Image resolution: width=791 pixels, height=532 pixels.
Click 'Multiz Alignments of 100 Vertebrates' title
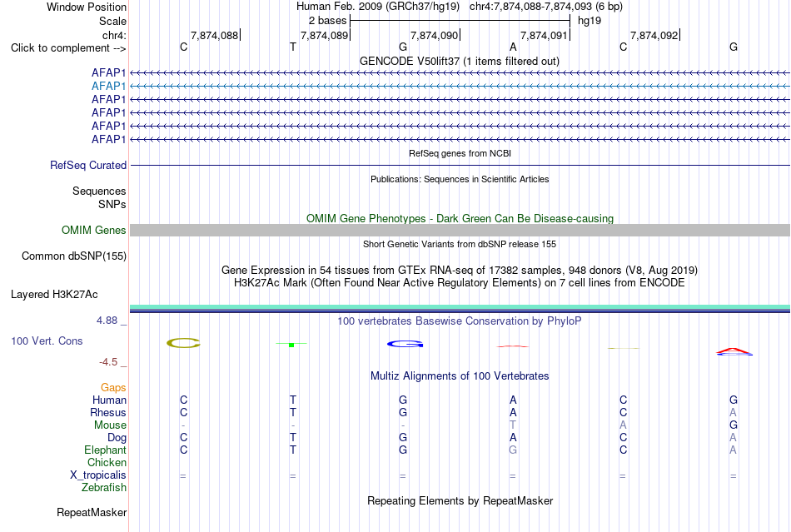460,376
